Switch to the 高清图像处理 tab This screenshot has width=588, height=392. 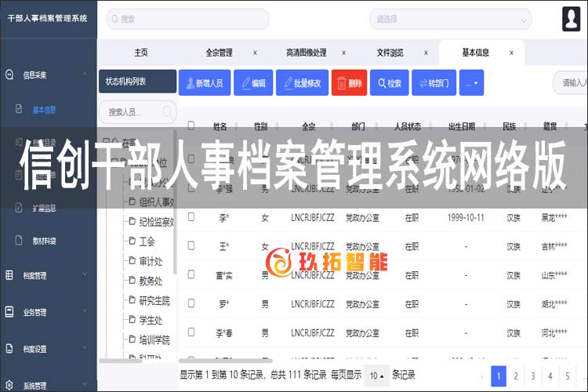pyautogui.click(x=307, y=53)
